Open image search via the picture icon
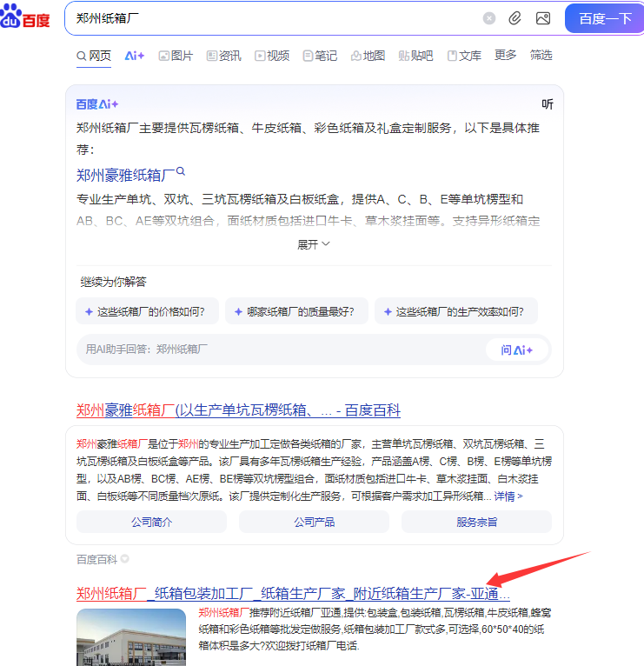644x666 pixels. pyautogui.click(x=543, y=18)
